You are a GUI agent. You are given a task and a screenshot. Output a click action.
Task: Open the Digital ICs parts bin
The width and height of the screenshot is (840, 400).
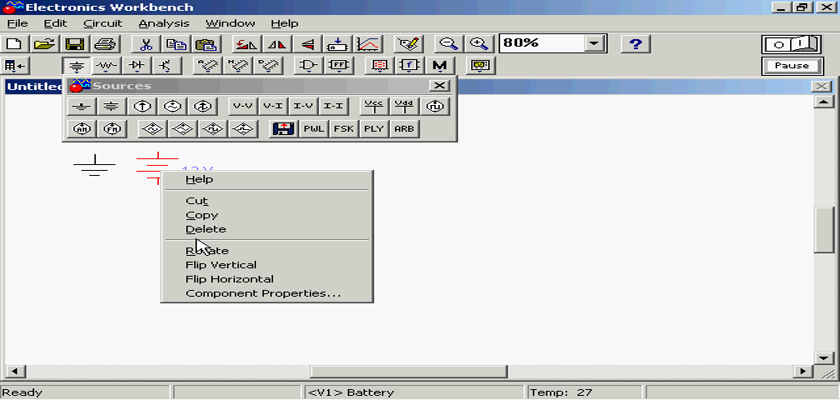[x=268, y=66]
